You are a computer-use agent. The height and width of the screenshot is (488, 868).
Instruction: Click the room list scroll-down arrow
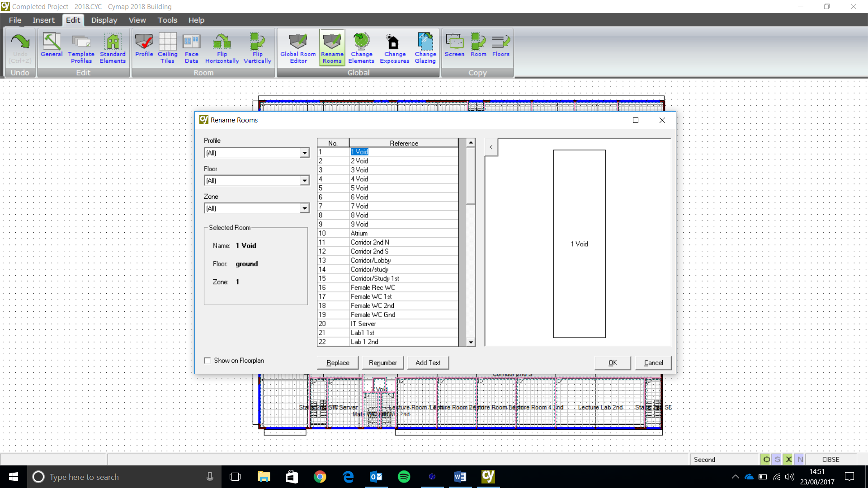click(471, 343)
